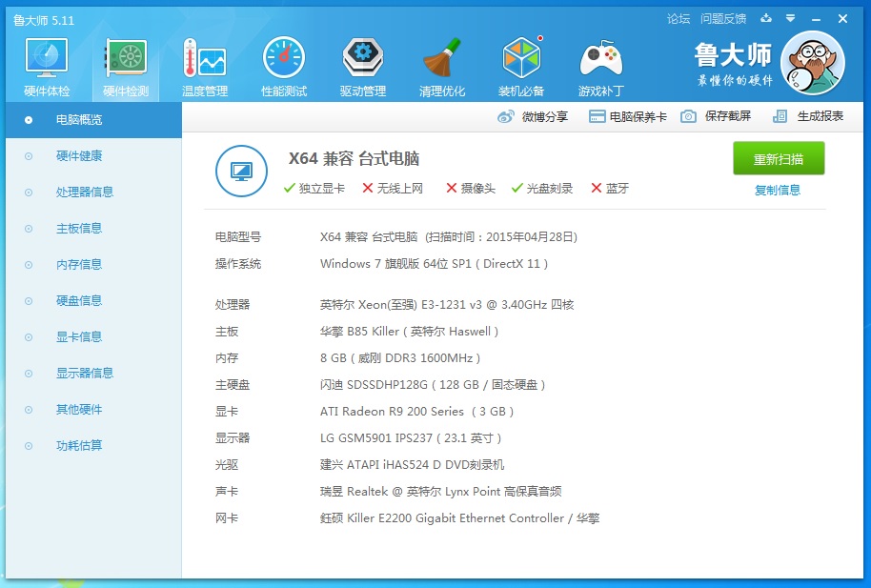Click 无线上网 feature indicator
This screenshot has width=871, height=588.
point(393,189)
